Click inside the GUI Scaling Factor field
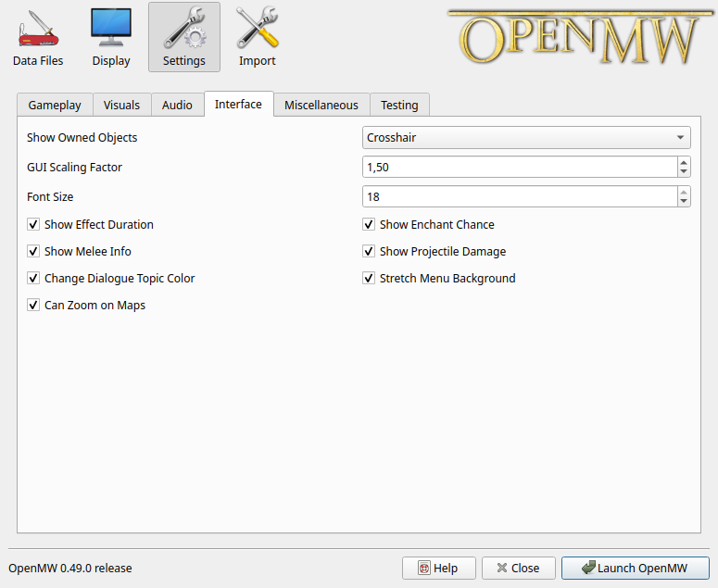Viewport: 718px width, 588px height. [520, 167]
